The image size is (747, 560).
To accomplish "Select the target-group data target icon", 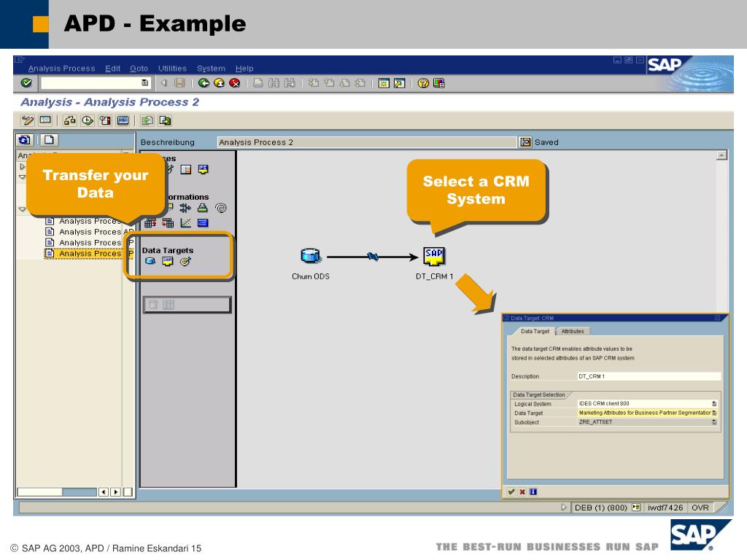I will pos(185,261).
